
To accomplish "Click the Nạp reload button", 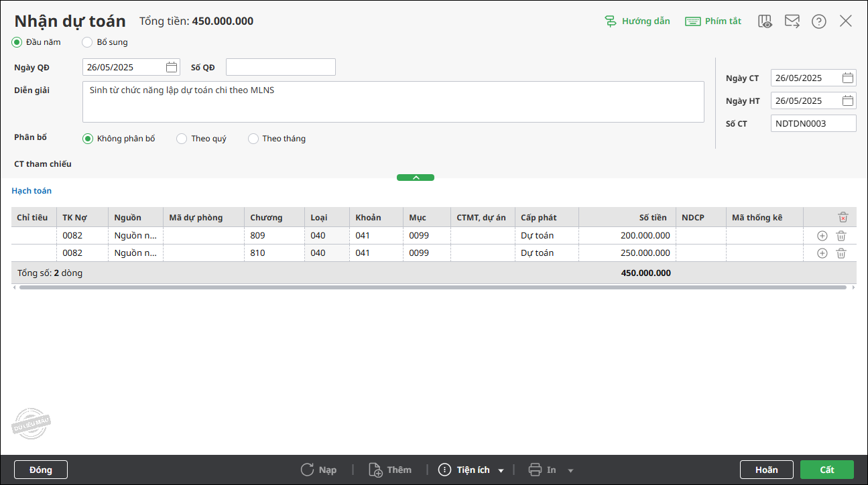I will tap(318, 470).
